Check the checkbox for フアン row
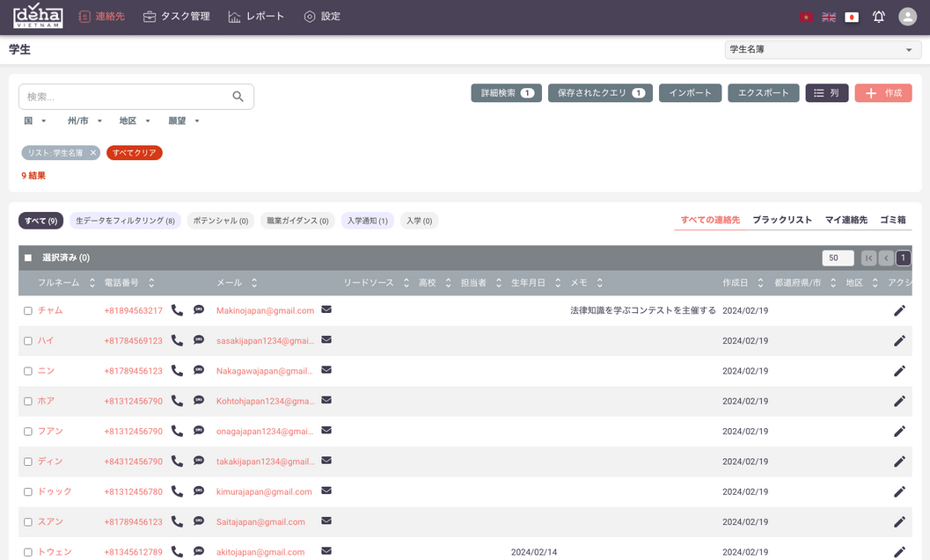930x560 pixels. click(28, 432)
